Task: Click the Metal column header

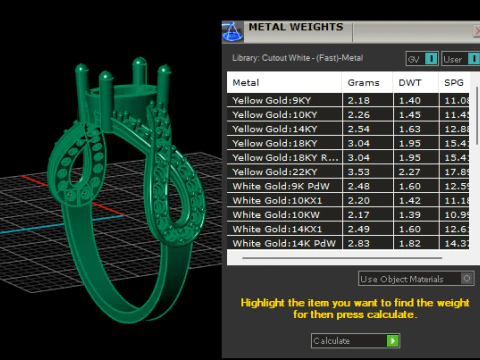Action: 284,82
